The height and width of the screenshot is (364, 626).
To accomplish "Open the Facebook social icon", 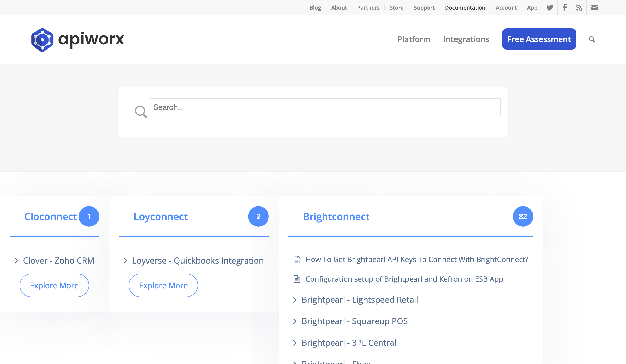I will (564, 7).
